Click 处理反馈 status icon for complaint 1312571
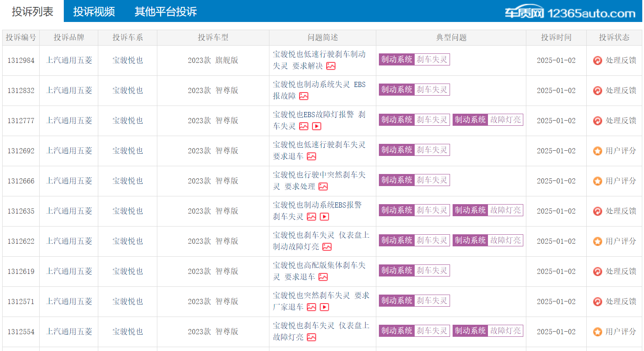Image resolution: width=644 pixels, height=351 pixels. (x=597, y=301)
